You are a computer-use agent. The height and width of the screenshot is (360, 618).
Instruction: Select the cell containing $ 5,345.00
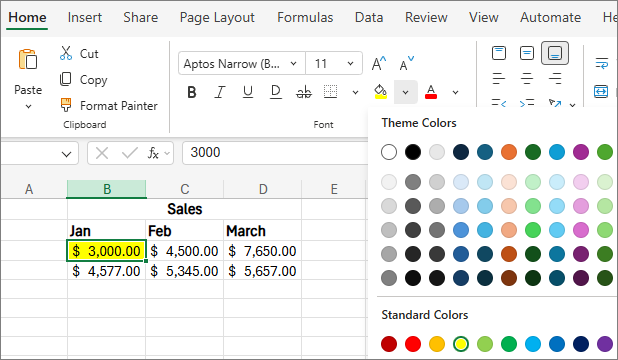(184, 271)
